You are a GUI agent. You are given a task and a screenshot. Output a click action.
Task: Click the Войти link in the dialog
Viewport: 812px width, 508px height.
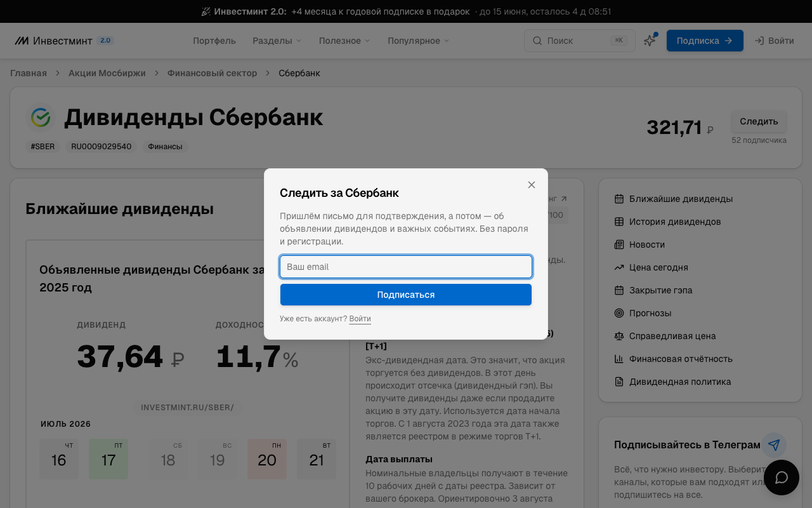point(360,319)
